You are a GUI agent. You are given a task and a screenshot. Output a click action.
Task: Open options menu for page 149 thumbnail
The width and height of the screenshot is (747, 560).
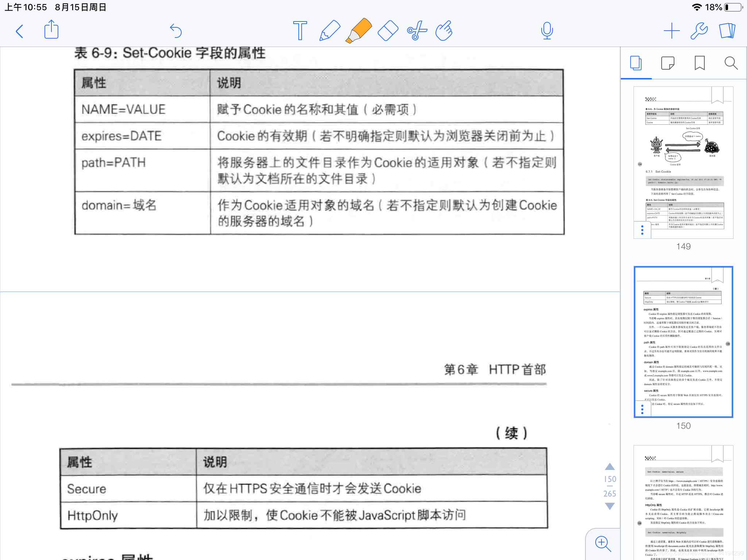pyautogui.click(x=642, y=230)
